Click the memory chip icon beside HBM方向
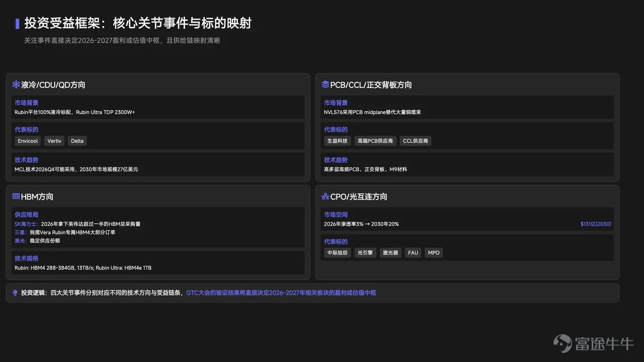644x362 pixels. 16,196
